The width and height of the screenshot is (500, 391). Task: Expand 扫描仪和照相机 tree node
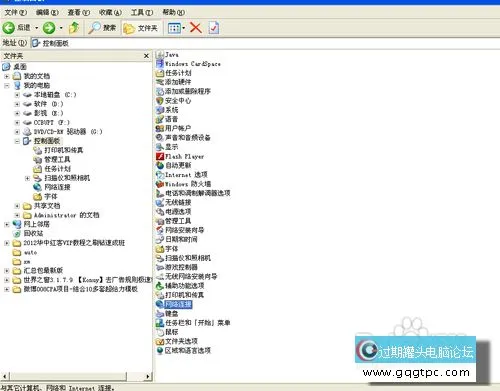click(28, 178)
